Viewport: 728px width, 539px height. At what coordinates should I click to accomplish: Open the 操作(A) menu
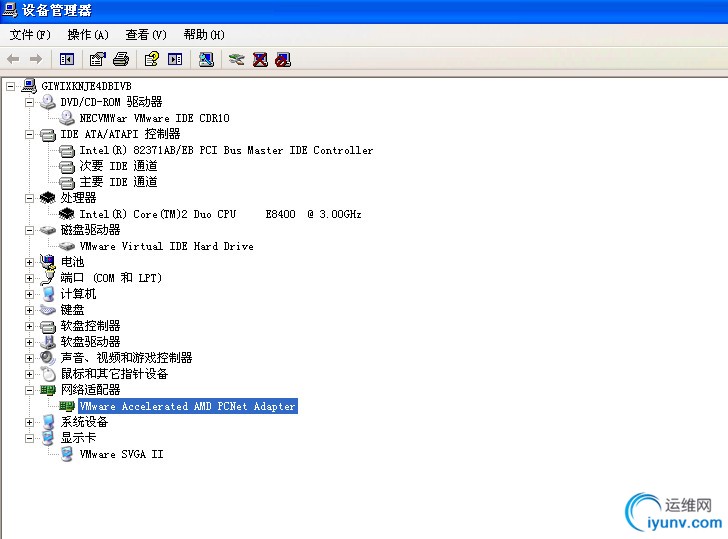tap(88, 35)
